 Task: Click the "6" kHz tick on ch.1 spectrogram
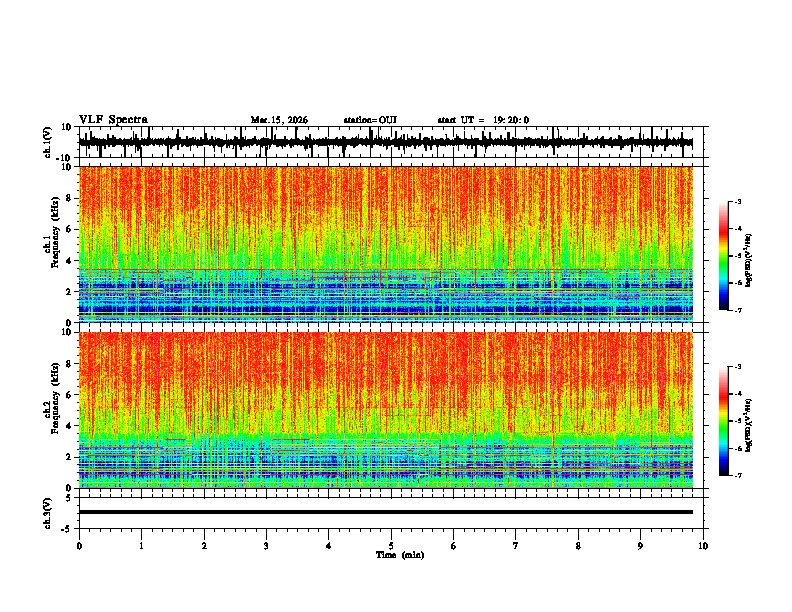[x=70, y=230]
